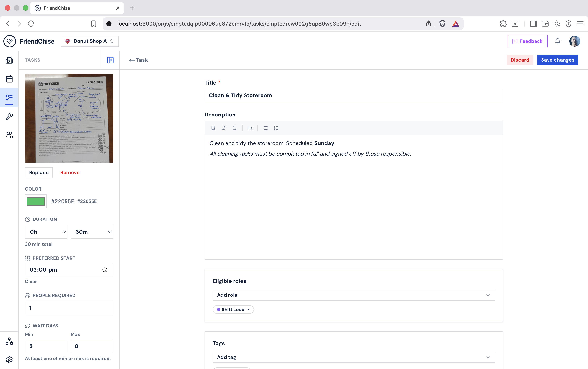Insert bulleted list in description

[265, 128]
